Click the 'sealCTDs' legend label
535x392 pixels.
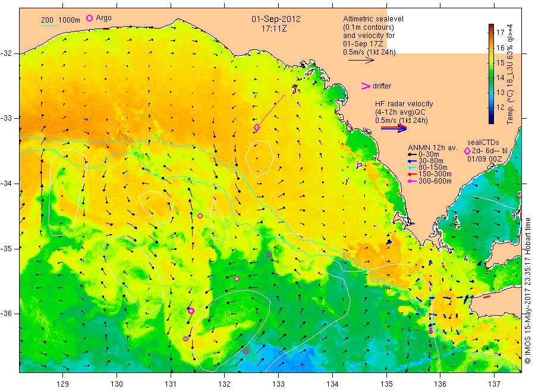tap(483, 143)
